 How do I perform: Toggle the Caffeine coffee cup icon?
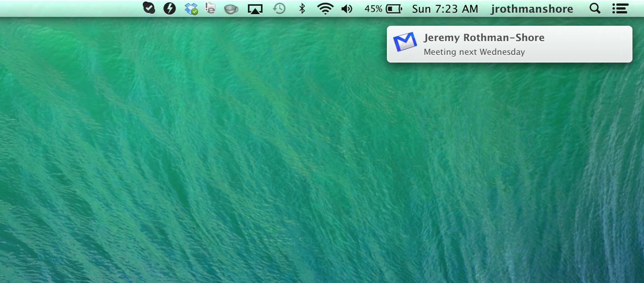[x=231, y=9]
